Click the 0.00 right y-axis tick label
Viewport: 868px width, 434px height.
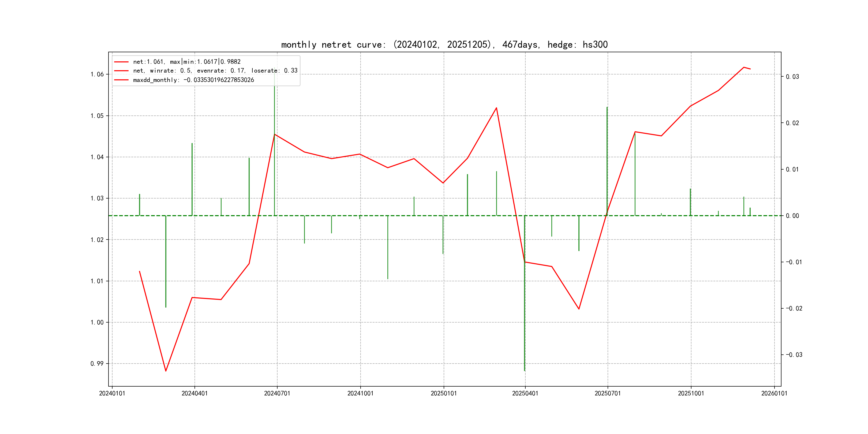pyautogui.click(x=792, y=216)
